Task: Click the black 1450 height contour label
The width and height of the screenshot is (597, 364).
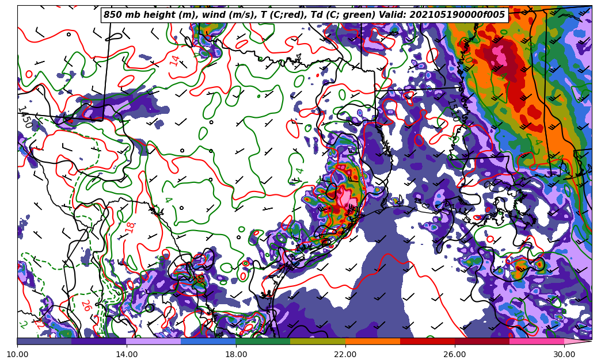Action: click(x=25, y=117)
